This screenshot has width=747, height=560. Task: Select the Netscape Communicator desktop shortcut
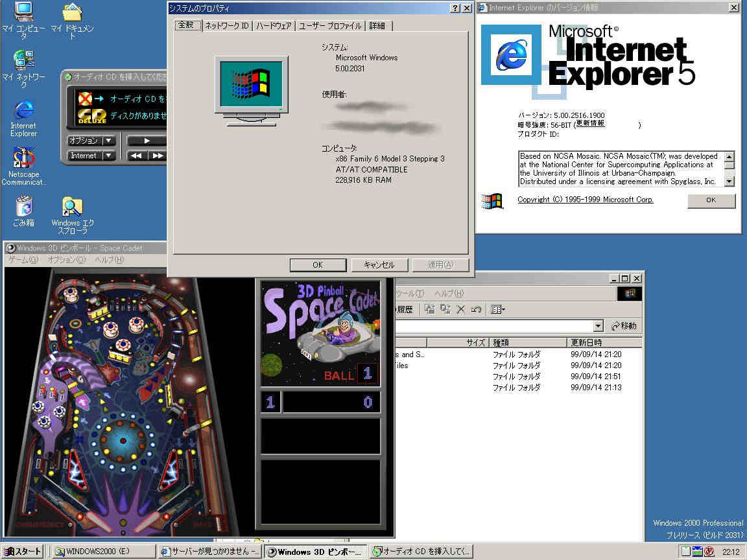[x=23, y=166]
